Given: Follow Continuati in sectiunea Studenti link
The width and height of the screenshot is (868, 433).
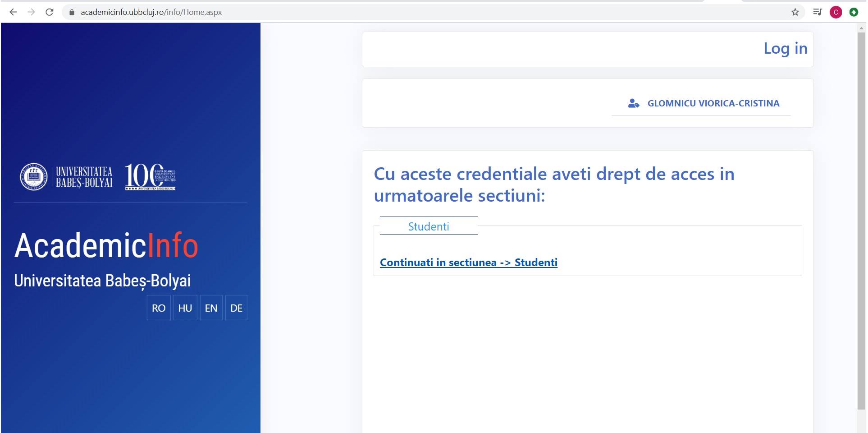Looking at the screenshot, I should 469,263.
